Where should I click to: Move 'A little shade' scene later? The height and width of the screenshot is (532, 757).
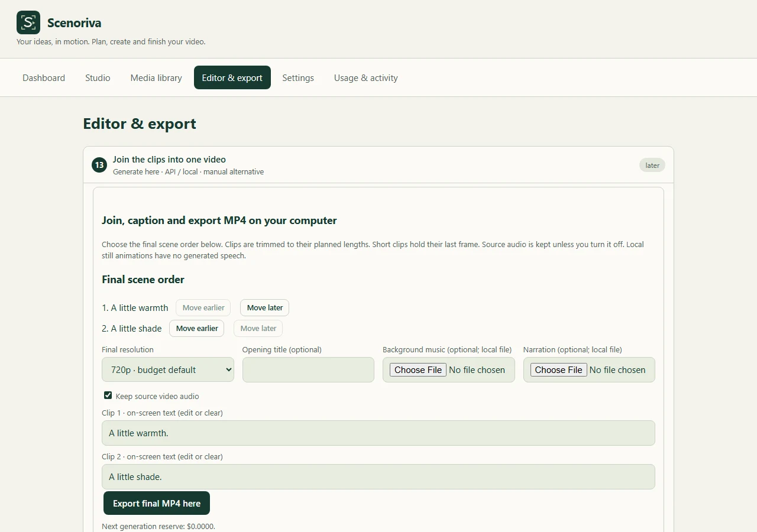258,328
